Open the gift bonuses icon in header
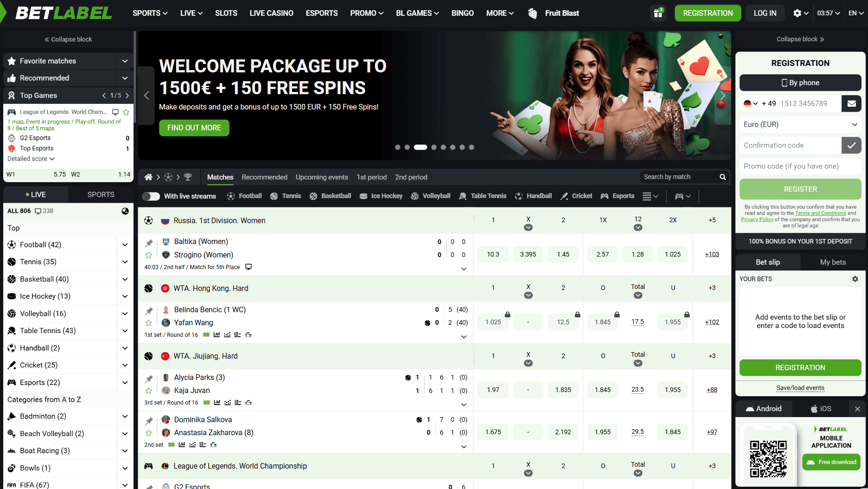The image size is (868, 489). click(658, 13)
